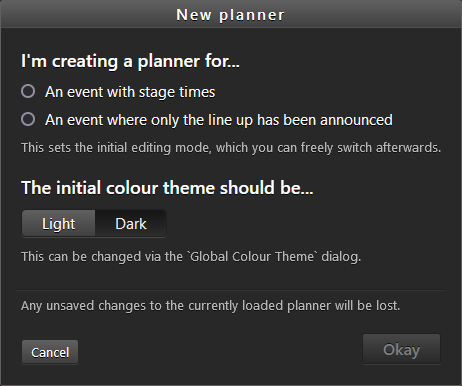Switch the colour theme to Dark
The width and height of the screenshot is (462, 386).
131,223
